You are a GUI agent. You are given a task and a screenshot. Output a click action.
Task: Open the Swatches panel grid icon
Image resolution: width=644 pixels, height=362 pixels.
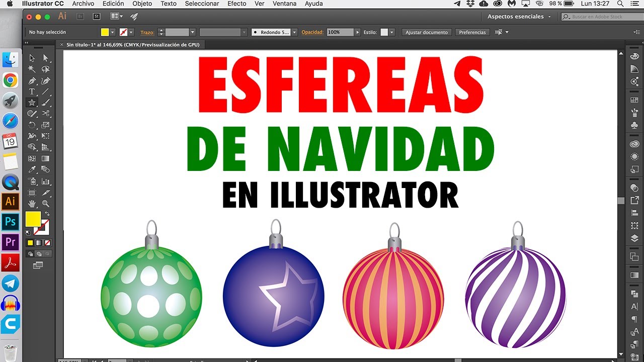tap(634, 100)
